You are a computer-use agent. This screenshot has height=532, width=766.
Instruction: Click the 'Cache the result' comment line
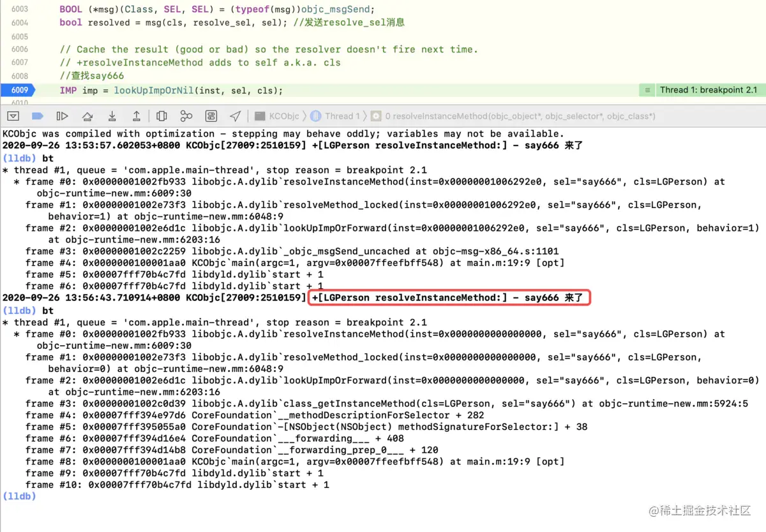269,49
